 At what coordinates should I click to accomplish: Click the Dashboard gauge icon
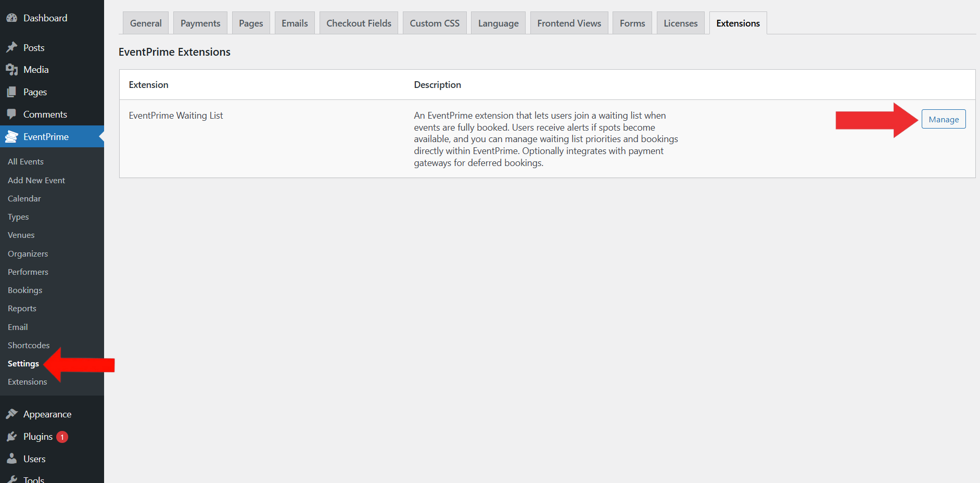11,18
